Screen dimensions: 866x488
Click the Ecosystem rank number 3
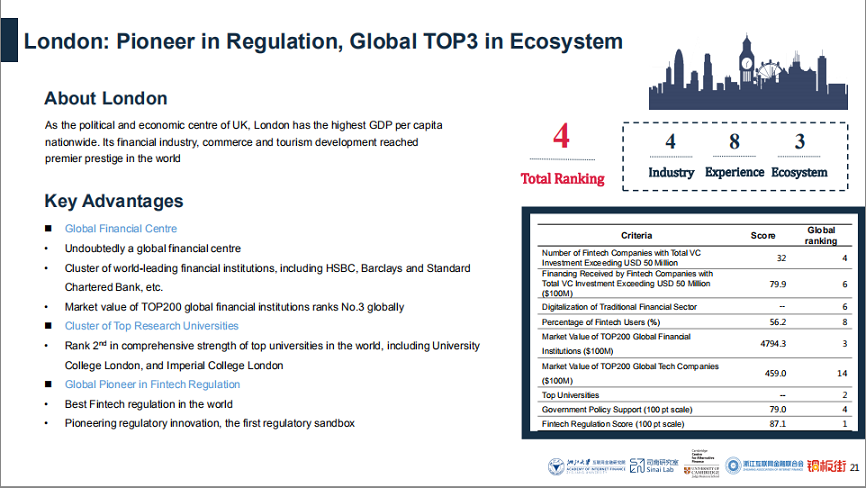(799, 141)
